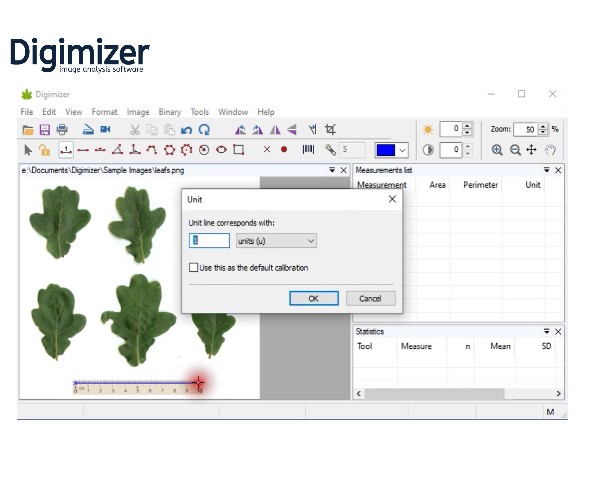The image size is (600, 477).
Task: Click the Zoom out magnifier
Action: point(515,150)
